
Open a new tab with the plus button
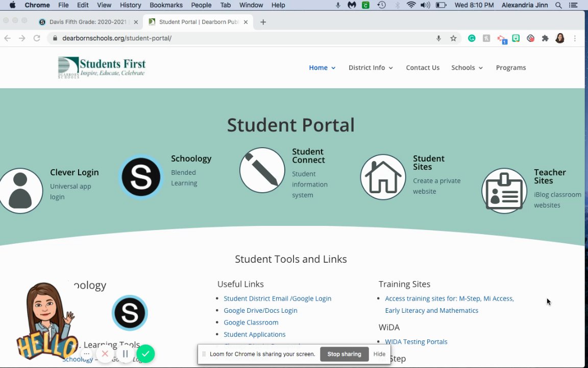263,22
